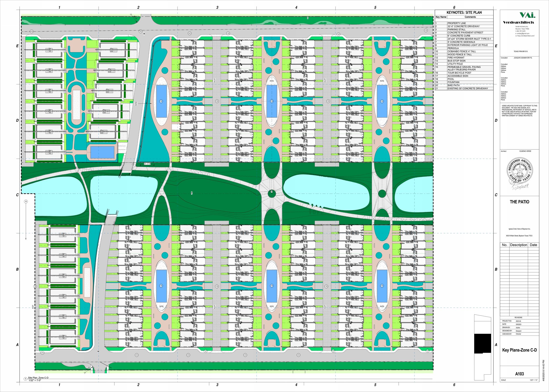Select the 'ACCESSIBLE SIGN' keynote row

pos(464,76)
